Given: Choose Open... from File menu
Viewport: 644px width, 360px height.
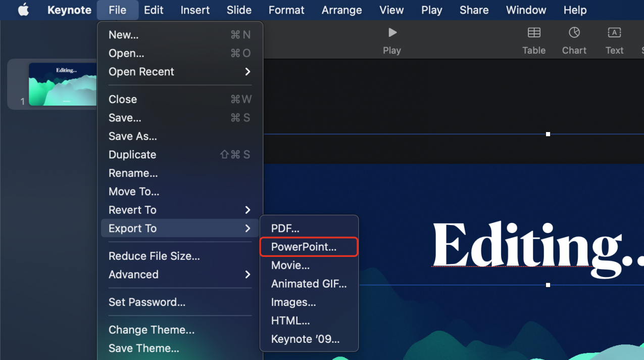Looking at the screenshot, I should tap(180, 53).
